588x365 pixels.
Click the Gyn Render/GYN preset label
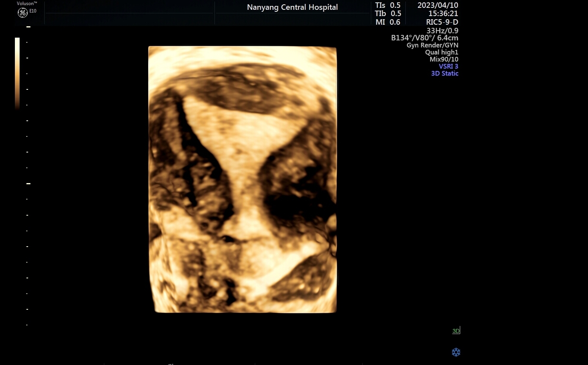click(x=432, y=45)
